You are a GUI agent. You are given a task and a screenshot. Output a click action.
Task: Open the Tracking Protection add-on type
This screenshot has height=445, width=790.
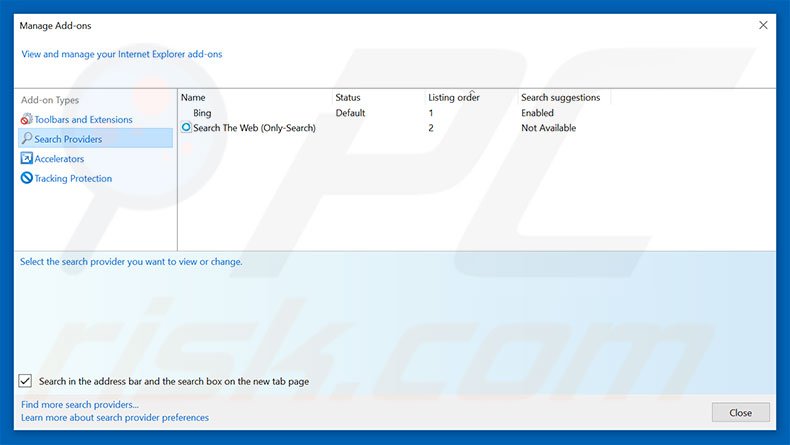pyautogui.click(x=73, y=178)
